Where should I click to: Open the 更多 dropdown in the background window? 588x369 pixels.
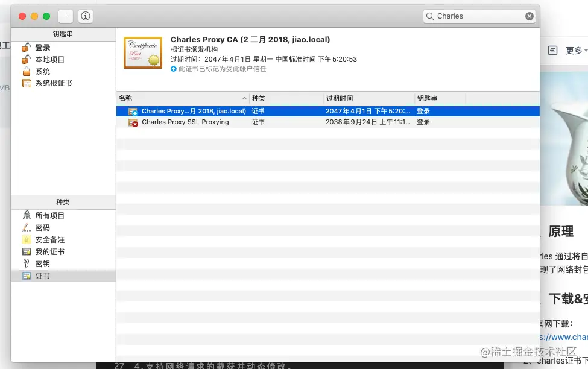click(x=577, y=51)
